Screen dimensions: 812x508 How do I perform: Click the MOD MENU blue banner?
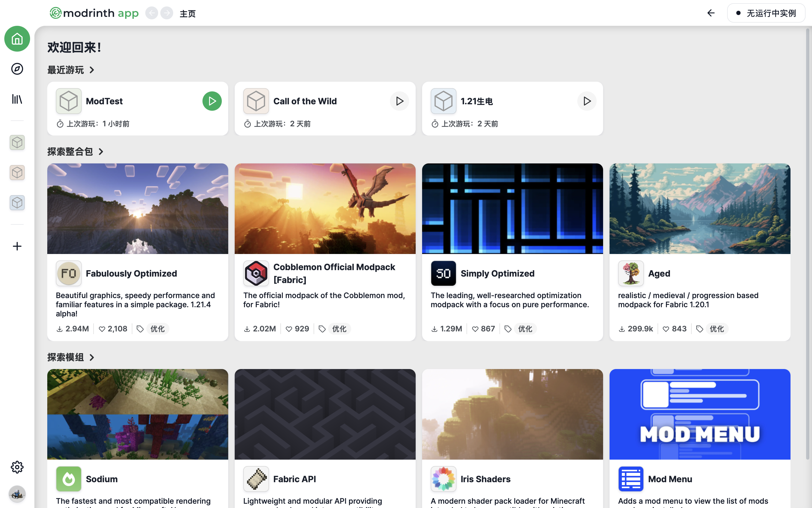[x=700, y=414]
